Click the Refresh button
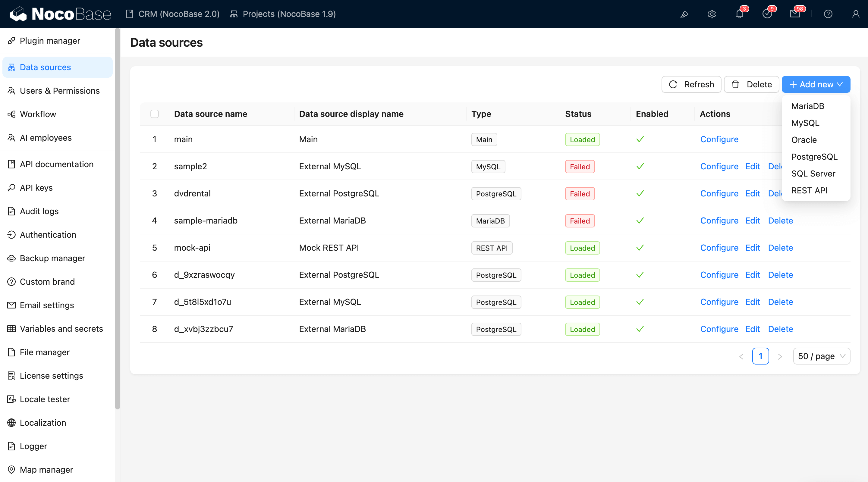The image size is (868, 482). [691, 85]
